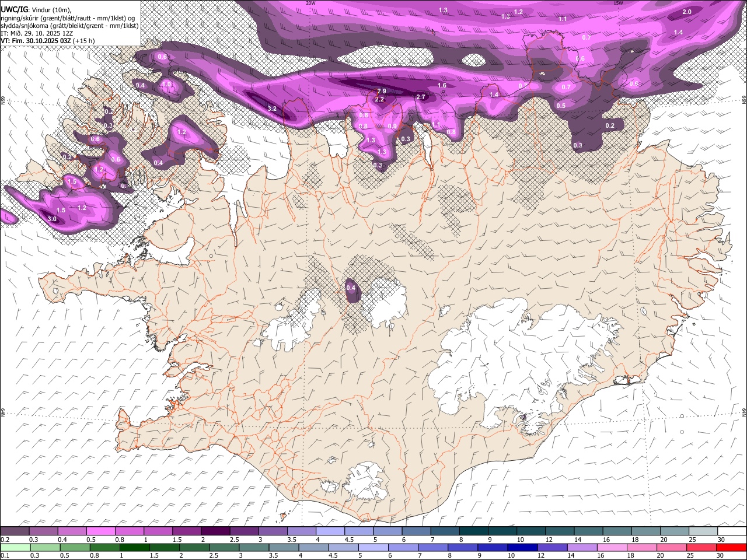Pick snow scale swatch between 0.2 and 0.3
Viewport: 747px width, 560px height.
click(15, 531)
